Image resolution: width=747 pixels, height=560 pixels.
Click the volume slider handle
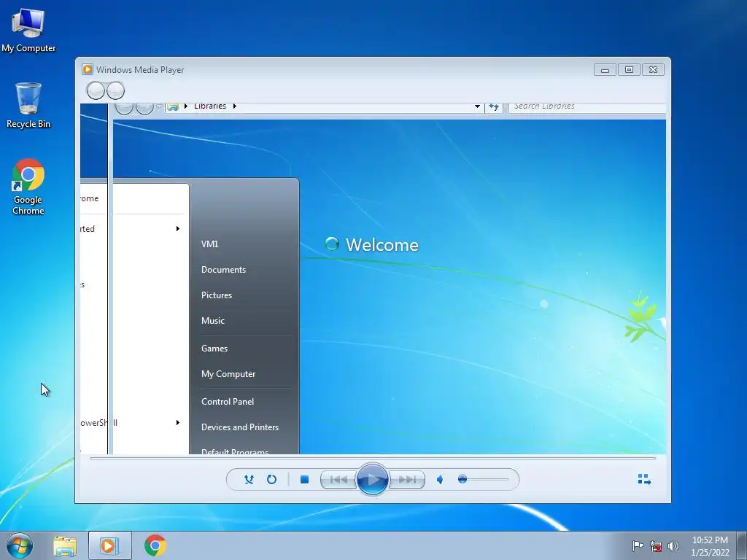coord(462,479)
